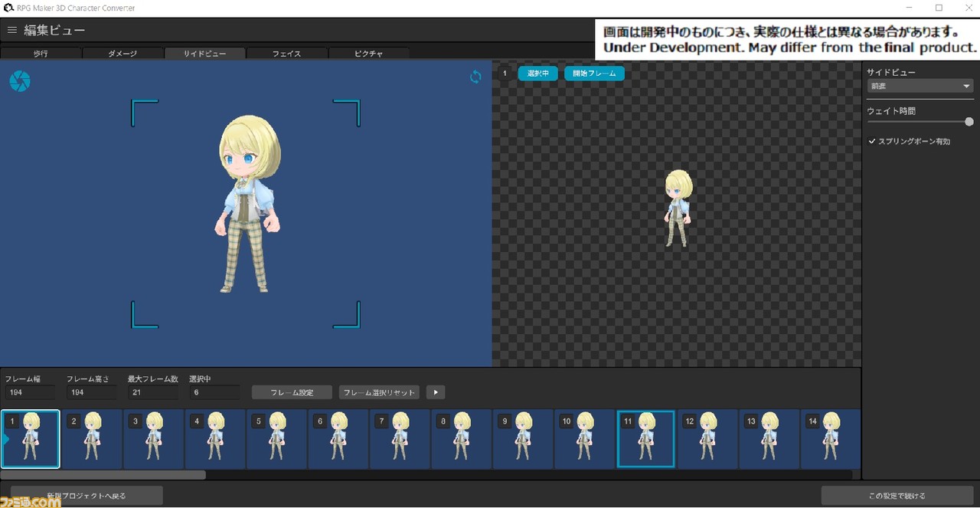Click the frame strip horizontal scrollbar

coord(103,475)
